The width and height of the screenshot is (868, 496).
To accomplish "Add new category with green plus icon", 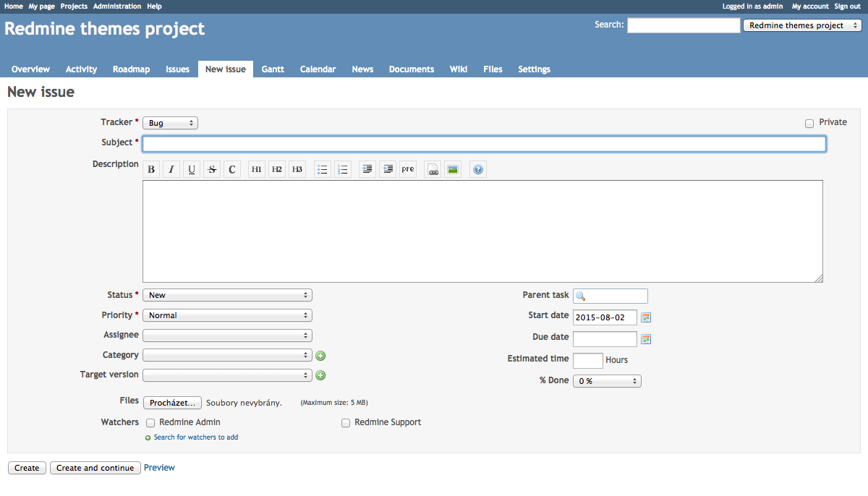I will pos(320,356).
